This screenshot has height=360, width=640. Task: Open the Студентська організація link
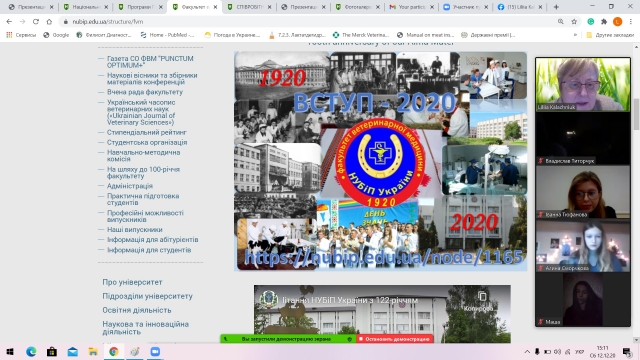pos(147,142)
